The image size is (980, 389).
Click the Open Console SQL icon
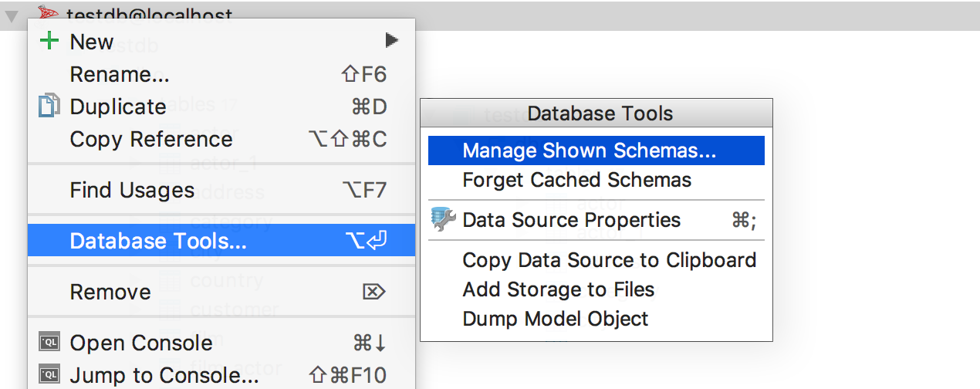[49, 343]
